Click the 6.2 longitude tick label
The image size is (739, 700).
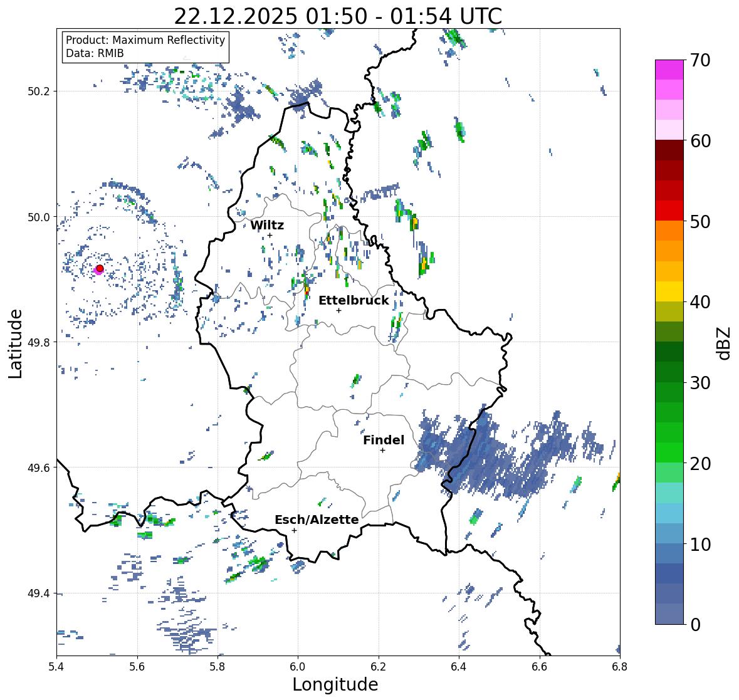click(x=379, y=667)
